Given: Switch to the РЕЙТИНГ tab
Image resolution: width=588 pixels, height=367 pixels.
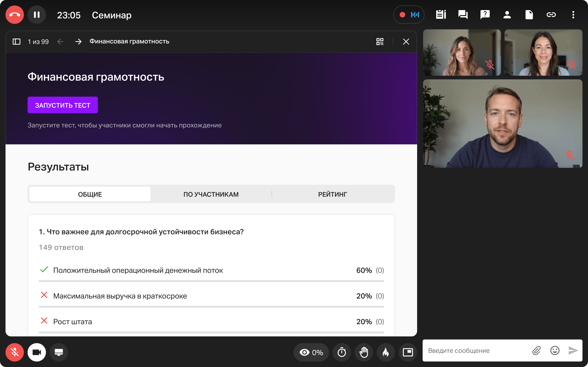Looking at the screenshot, I should (x=332, y=194).
